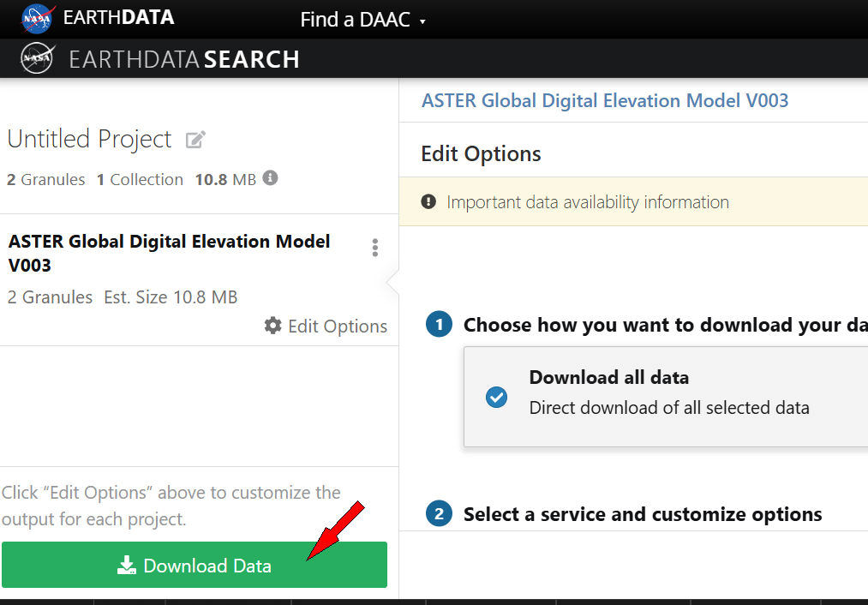The height and width of the screenshot is (605, 868).
Task: Click the NASA logo in the top bar
Action: 38,18
